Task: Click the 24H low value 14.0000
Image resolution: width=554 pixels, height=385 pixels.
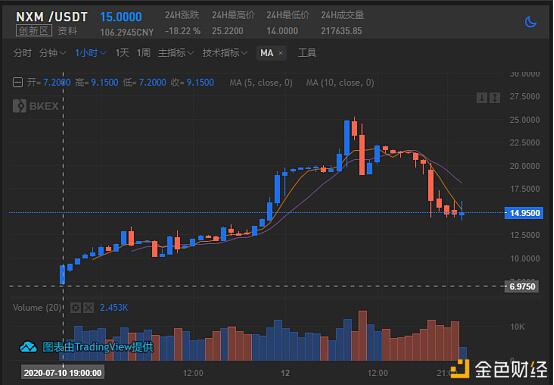Action: point(282,31)
